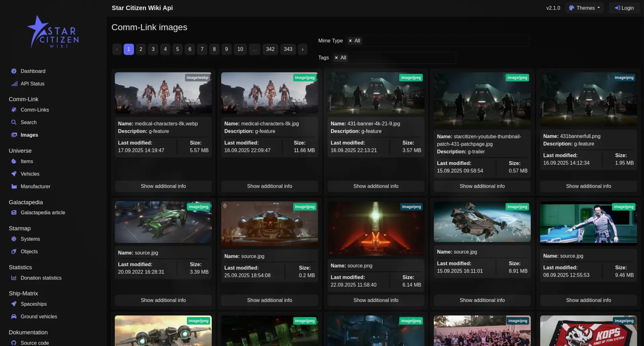
Task: Expand additional info for 20.09.2022 source.jpg
Action: tap(163, 300)
